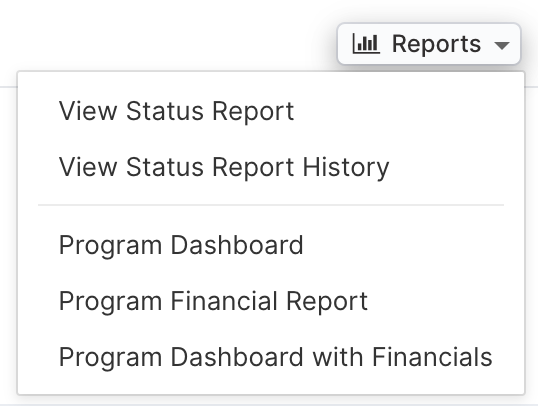The width and height of the screenshot is (538, 406).
Task: Select Program Dashboard with Financials
Action: coord(271,357)
